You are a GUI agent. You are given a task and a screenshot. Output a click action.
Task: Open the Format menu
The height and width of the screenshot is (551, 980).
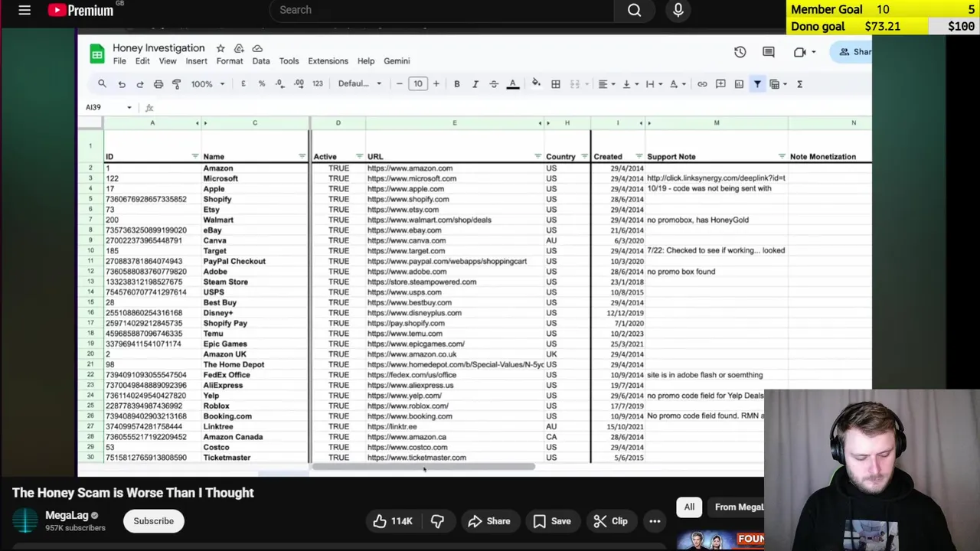230,61
